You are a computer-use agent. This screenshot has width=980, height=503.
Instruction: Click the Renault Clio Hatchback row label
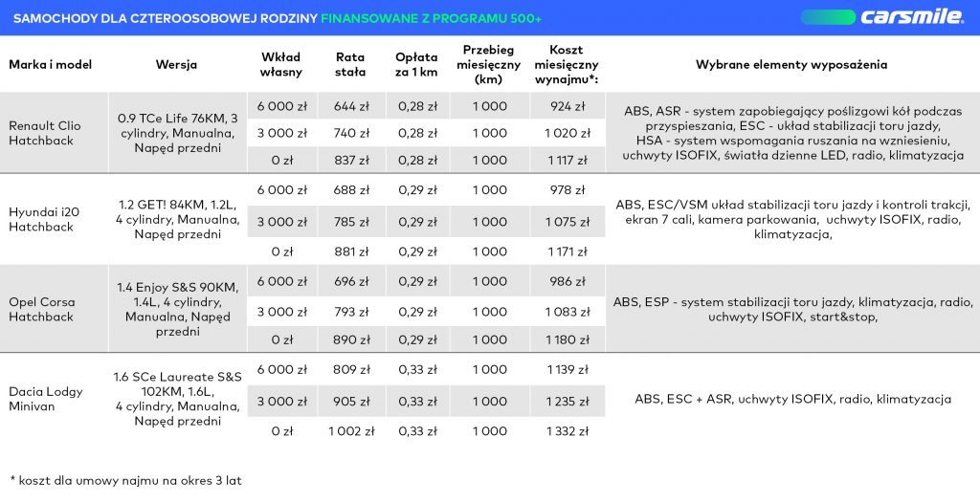pyautogui.click(x=45, y=133)
